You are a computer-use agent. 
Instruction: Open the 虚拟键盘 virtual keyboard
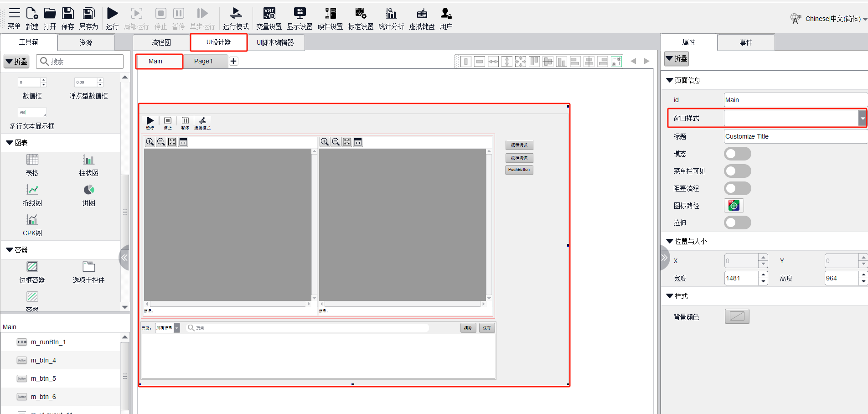[x=422, y=19]
